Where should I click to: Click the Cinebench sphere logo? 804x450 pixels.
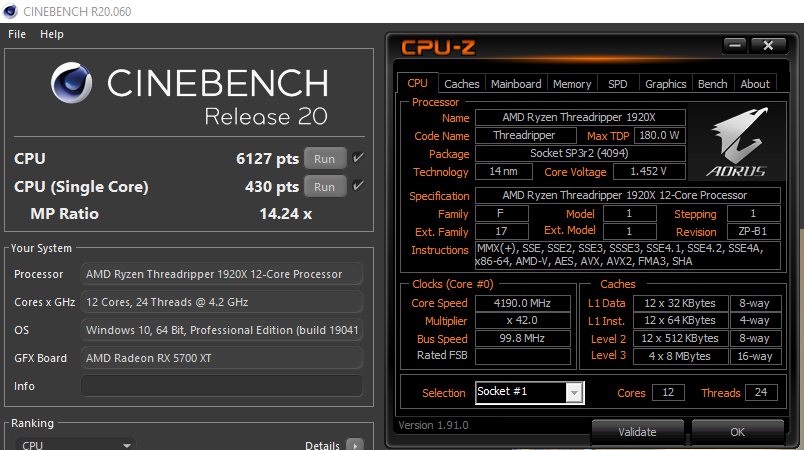click(72, 83)
